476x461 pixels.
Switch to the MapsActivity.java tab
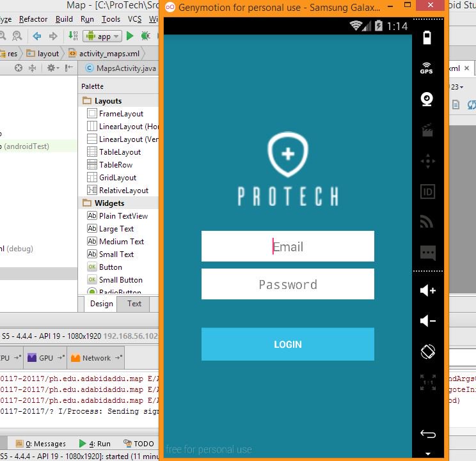(121, 68)
